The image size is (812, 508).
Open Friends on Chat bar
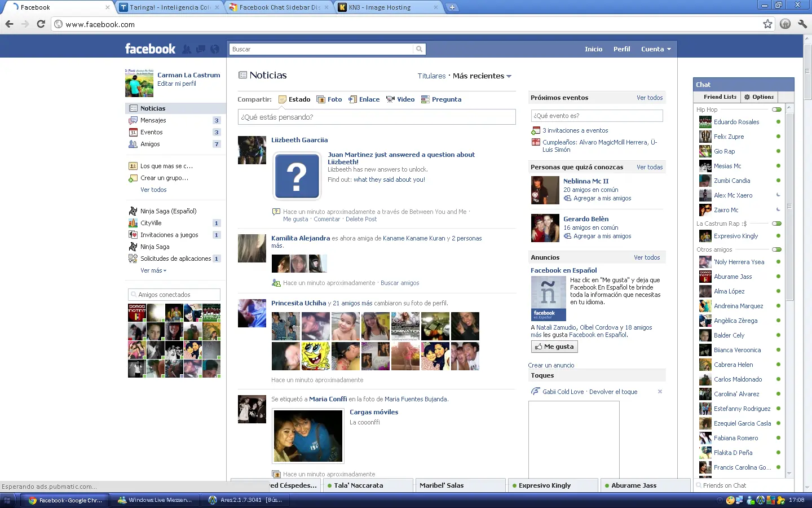tap(743, 485)
